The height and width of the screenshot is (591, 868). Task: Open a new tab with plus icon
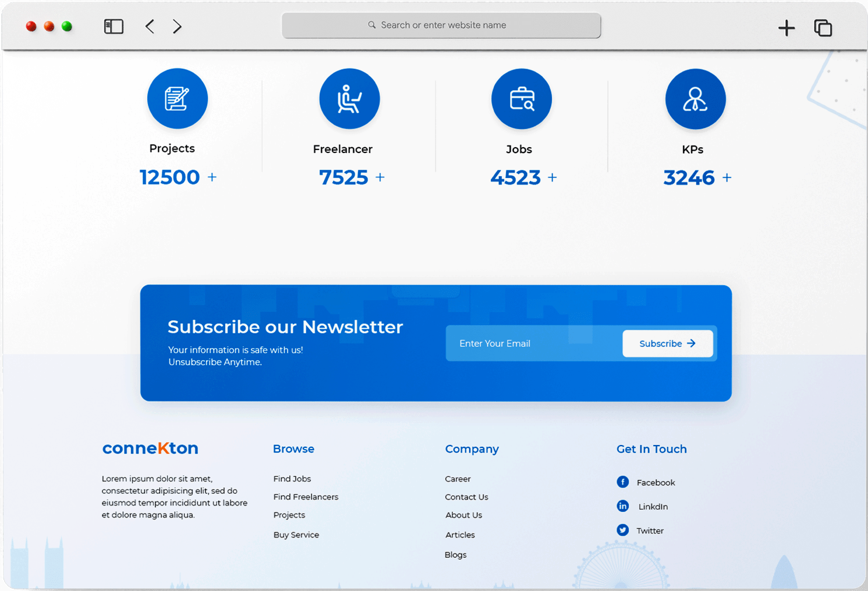786,28
